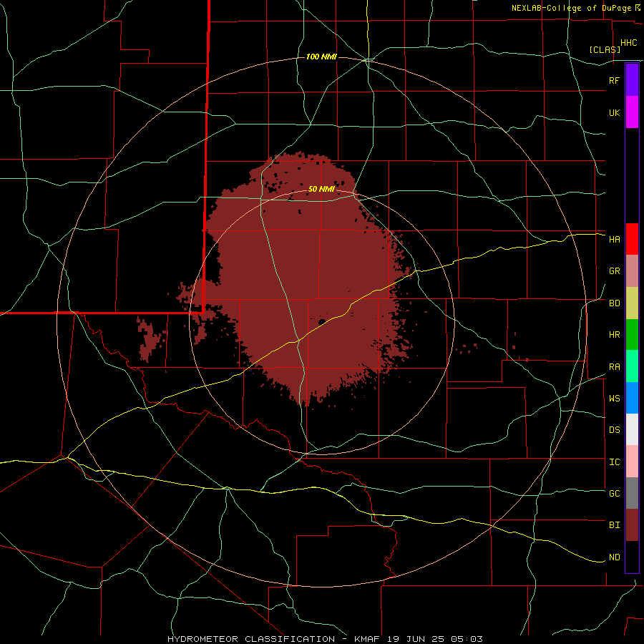
Task: Click the 'DS' legend label
Action: coord(614,430)
